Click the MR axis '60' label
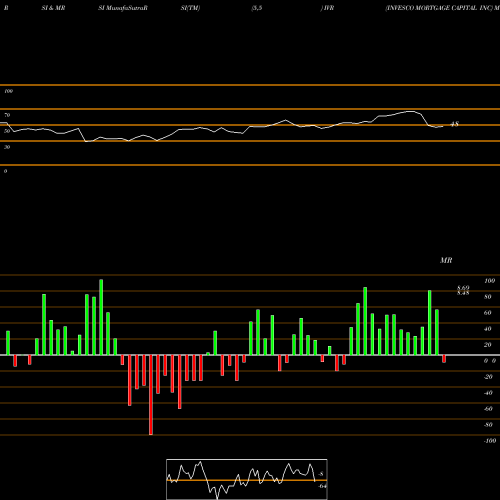The width and height of the screenshot is (500, 500). point(488,313)
